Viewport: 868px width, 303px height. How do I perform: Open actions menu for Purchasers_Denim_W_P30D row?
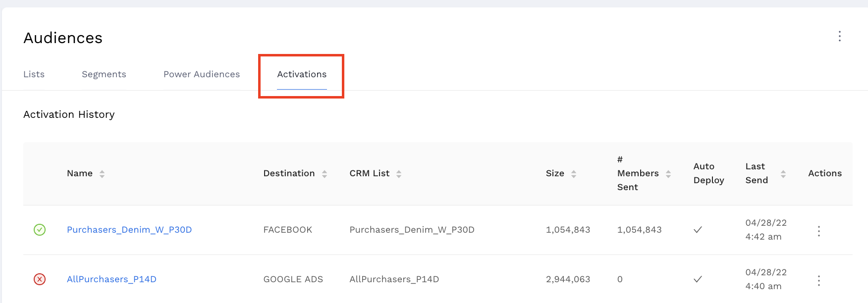(818, 231)
